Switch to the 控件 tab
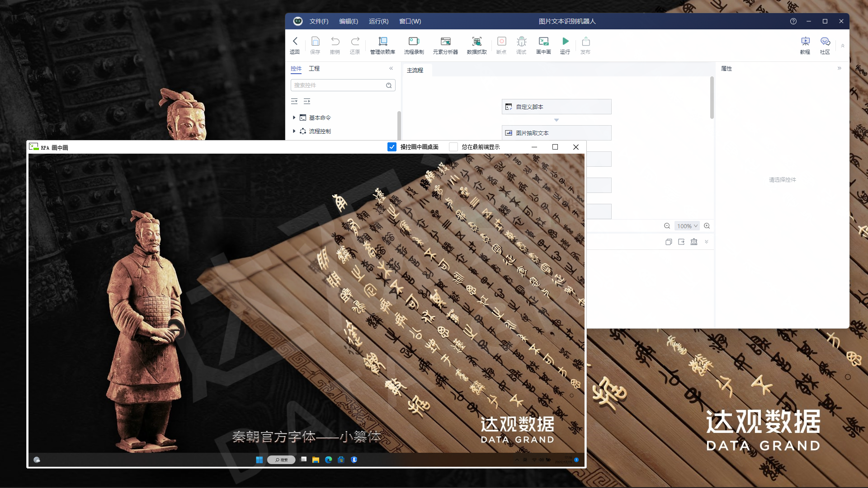This screenshot has width=868, height=488. (296, 69)
